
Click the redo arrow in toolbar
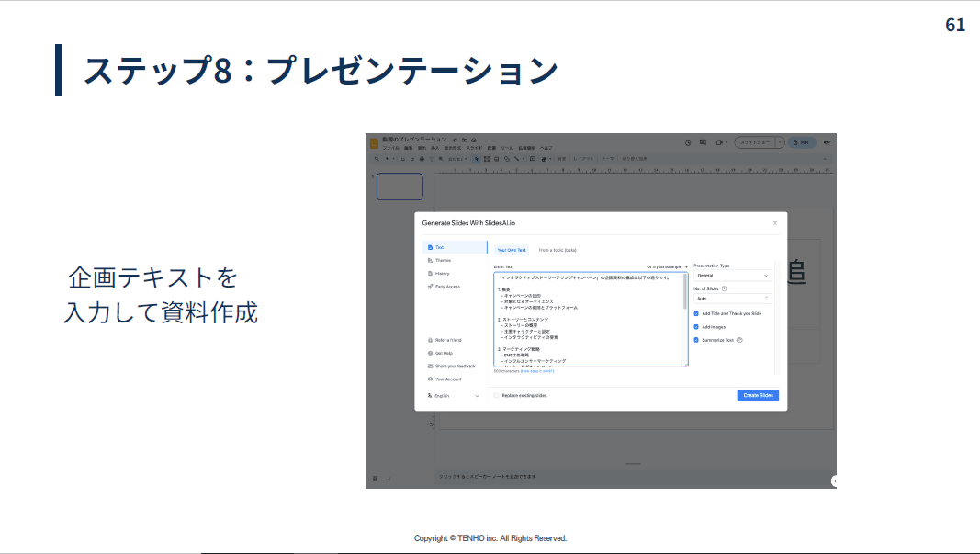(411, 159)
